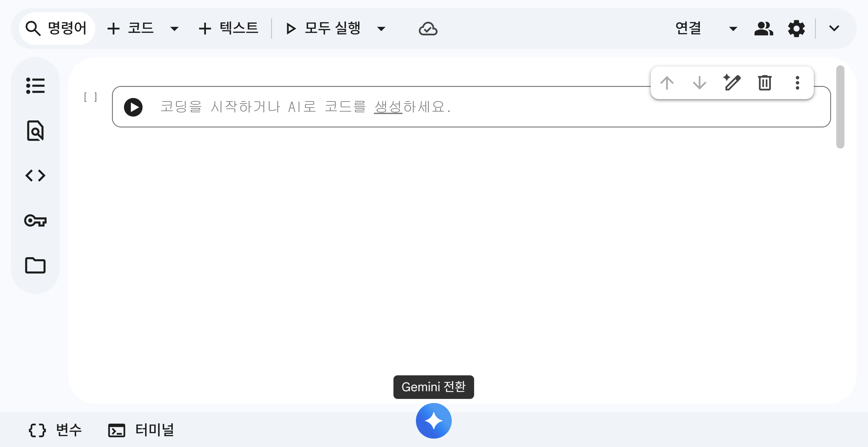This screenshot has width=868, height=447.
Task: Delete the cell with trash icon
Action: [765, 83]
